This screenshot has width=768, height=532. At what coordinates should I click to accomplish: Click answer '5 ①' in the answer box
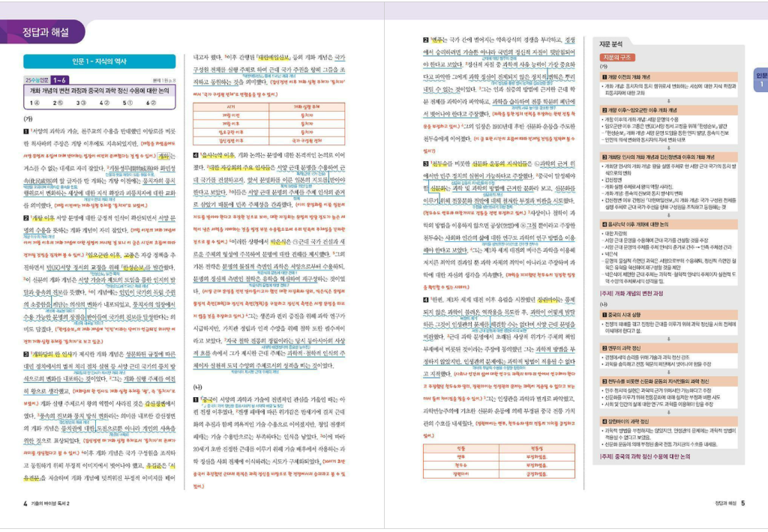[x=127, y=103]
